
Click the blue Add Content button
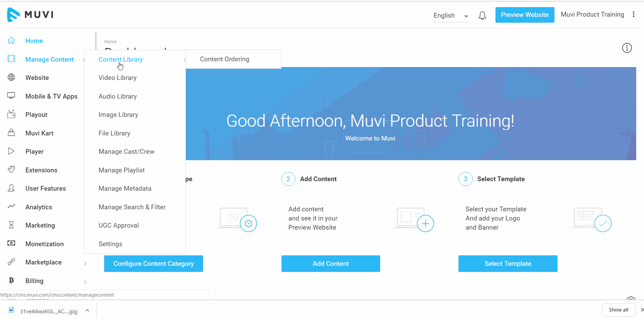[x=331, y=263]
